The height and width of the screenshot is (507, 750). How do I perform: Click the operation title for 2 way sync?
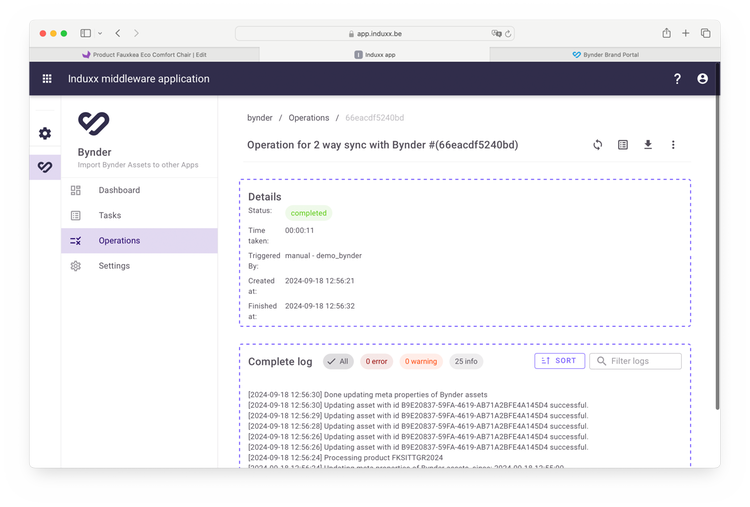point(383,145)
